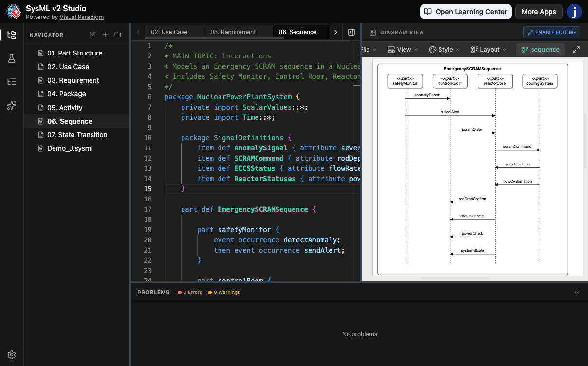Select the outline list icon in sidebar
The height and width of the screenshot is (366, 588).
12,82
